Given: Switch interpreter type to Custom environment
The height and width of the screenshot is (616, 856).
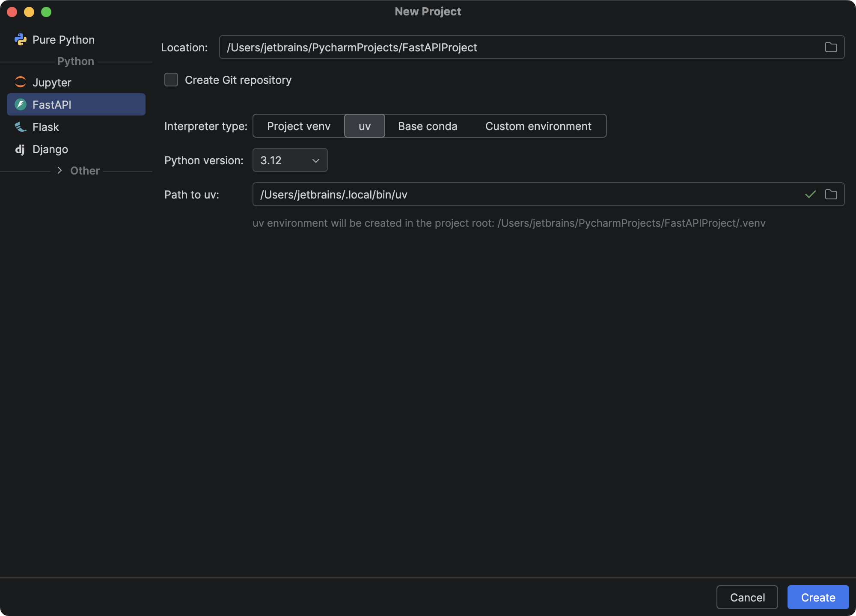Looking at the screenshot, I should 538,126.
